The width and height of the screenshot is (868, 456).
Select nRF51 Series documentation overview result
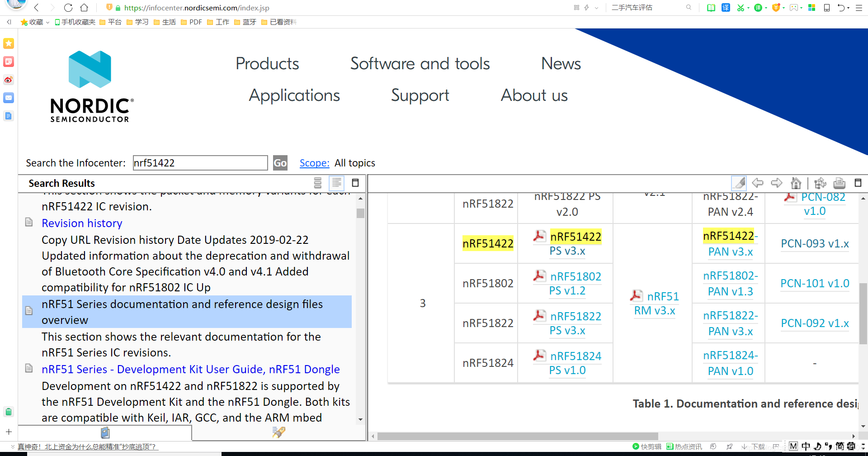click(x=187, y=312)
